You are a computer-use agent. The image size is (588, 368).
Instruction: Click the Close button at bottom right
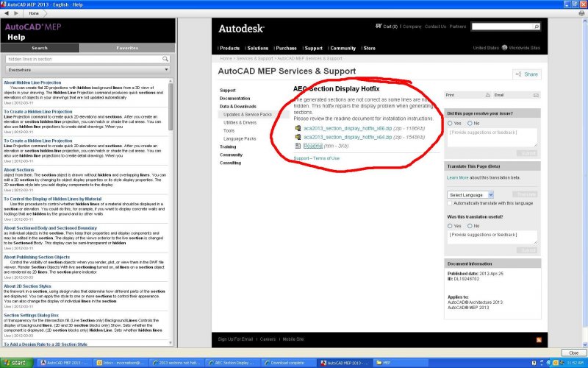(x=574, y=353)
